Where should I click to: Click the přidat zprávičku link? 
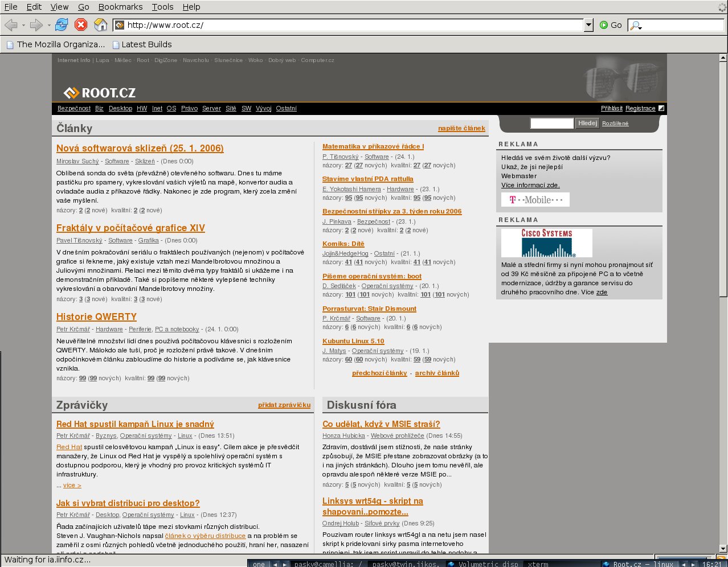click(284, 405)
